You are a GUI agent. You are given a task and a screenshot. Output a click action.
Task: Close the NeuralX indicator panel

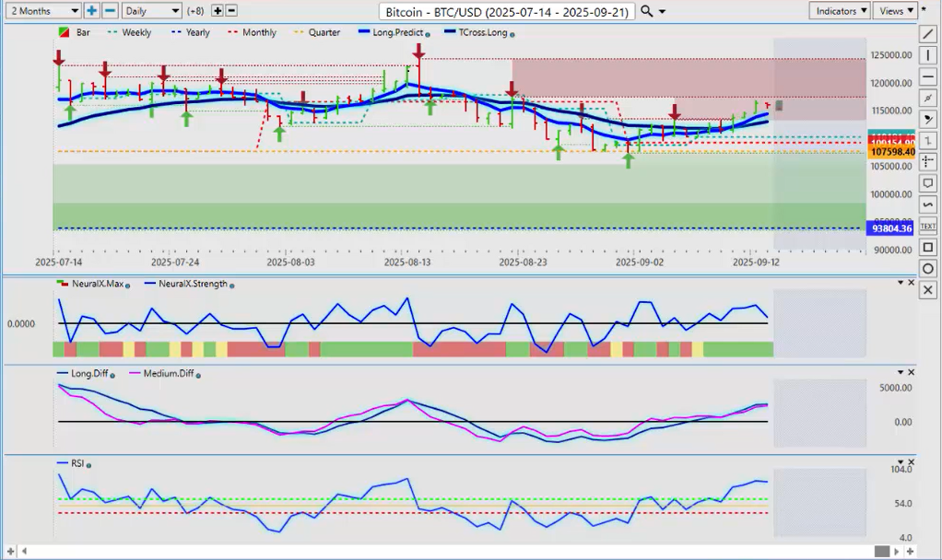[x=912, y=282]
